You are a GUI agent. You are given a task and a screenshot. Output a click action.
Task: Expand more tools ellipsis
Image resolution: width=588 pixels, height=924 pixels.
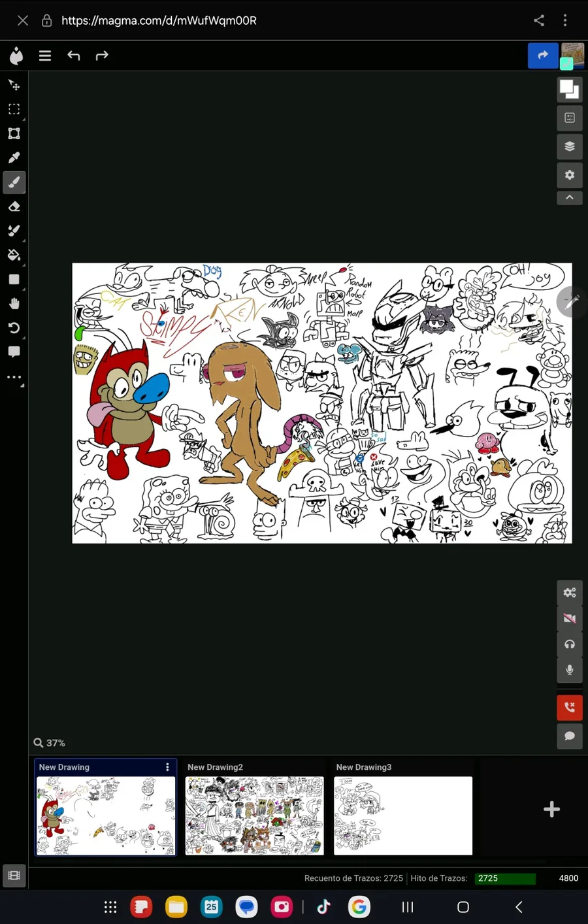tap(14, 377)
